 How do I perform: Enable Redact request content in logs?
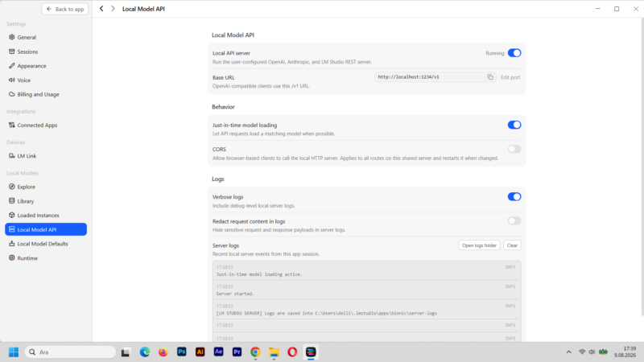[x=514, y=220]
